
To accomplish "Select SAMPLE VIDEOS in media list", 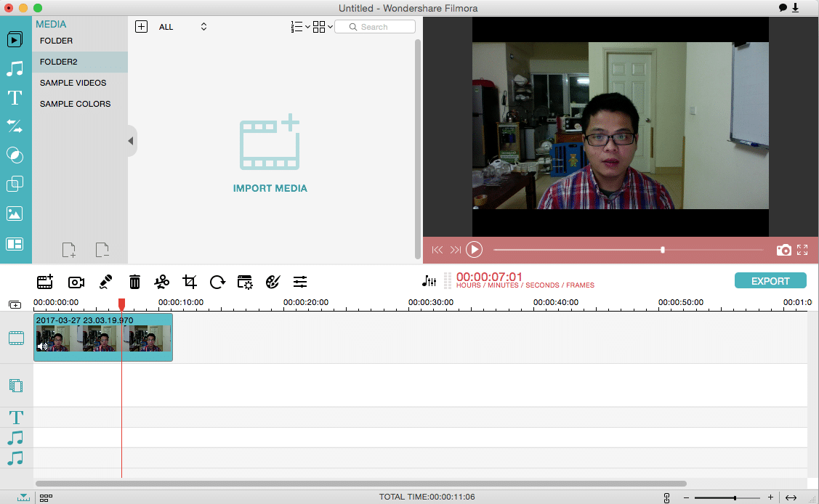I will [x=73, y=83].
